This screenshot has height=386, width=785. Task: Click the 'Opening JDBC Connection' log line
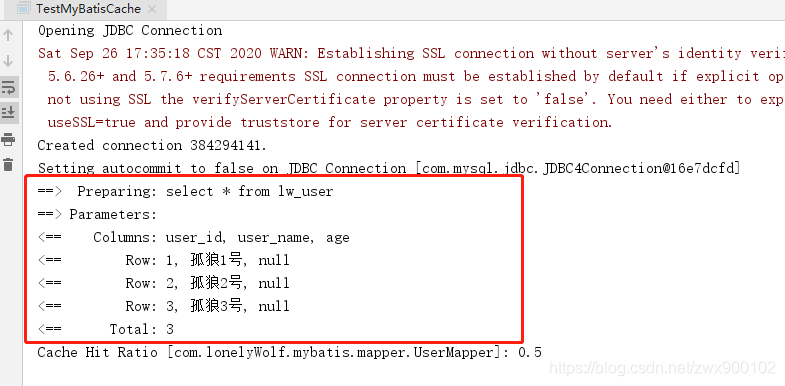[x=130, y=31]
